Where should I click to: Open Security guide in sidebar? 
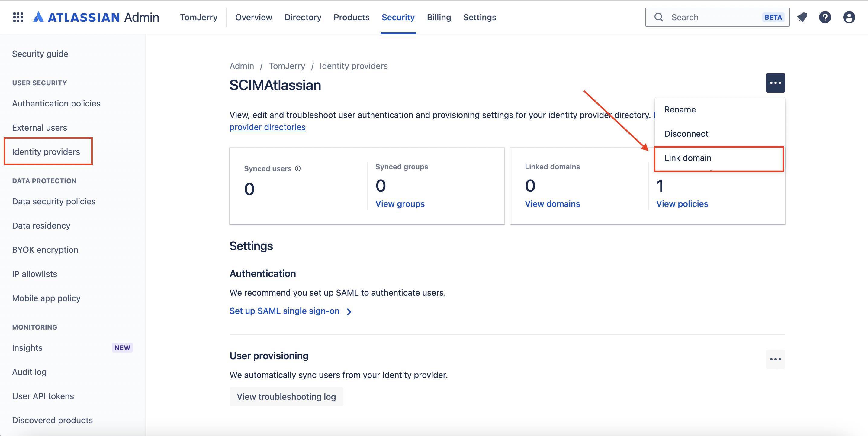pos(40,54)
